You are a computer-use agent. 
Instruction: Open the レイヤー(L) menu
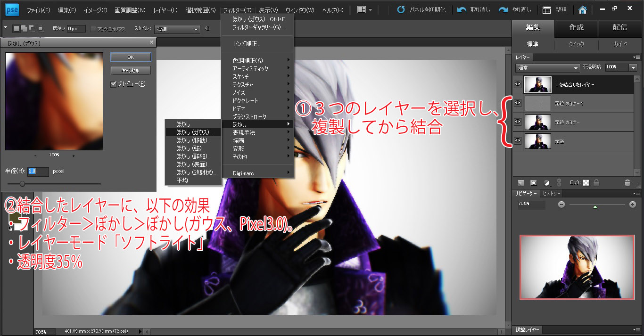[165, 10]
